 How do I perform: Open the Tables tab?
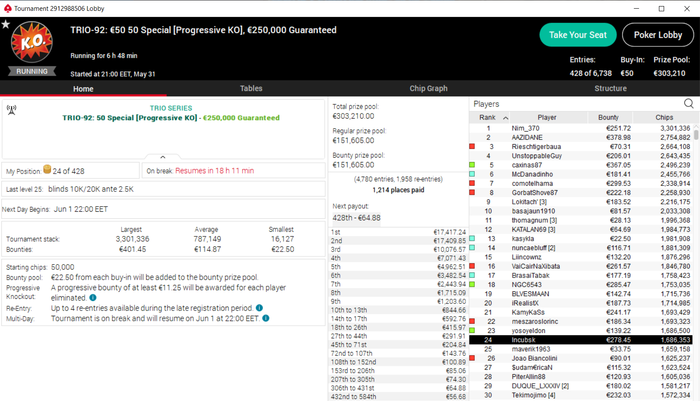[251, 88]
